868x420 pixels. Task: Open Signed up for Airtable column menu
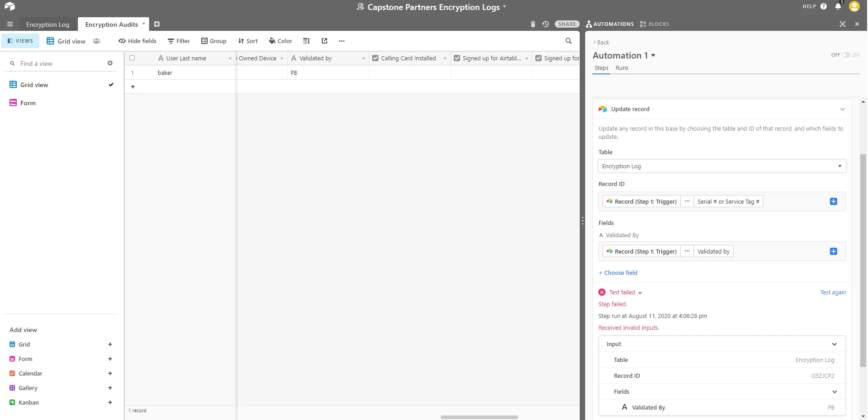[527, 59]
